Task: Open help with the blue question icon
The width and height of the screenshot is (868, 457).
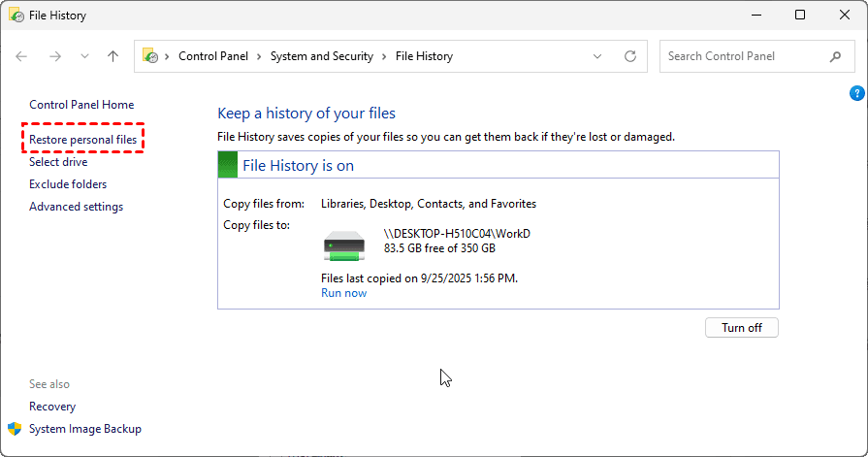Action: pos(856,93)
